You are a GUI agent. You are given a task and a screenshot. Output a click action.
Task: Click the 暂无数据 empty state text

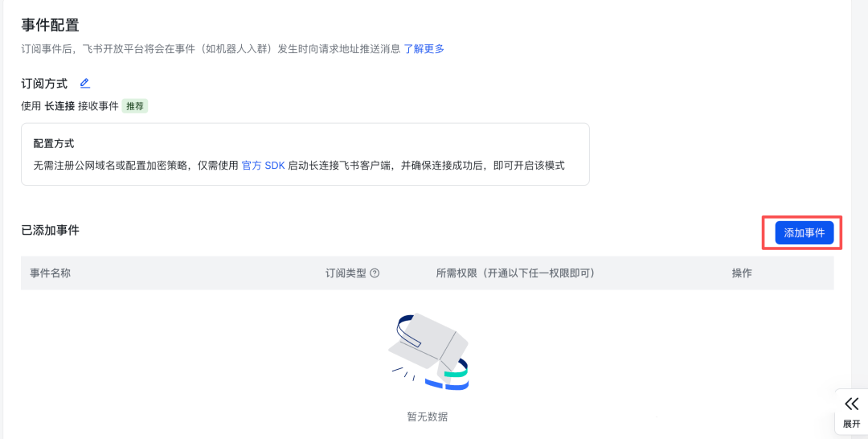point(428,416)
